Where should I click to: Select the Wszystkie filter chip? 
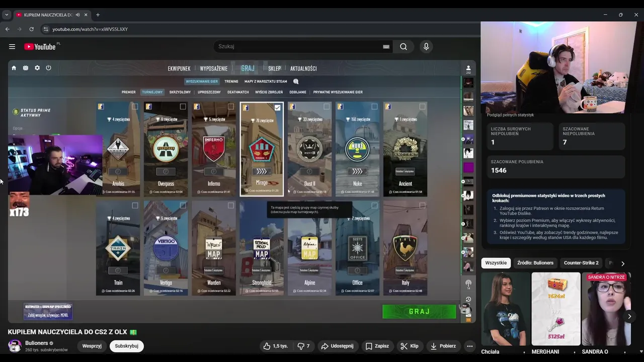pyautogui.click(x=496, y=263)
